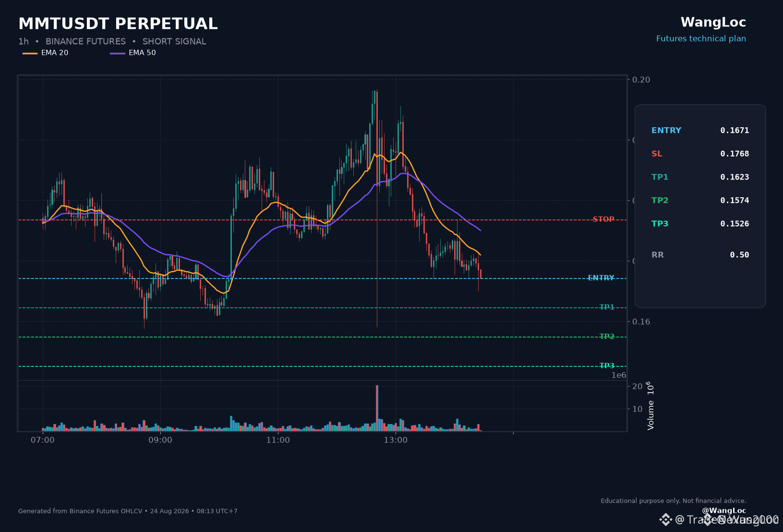Image resolution: width=783 pixels, height=532 pixels.
Task: Click the STOP label on the red dashed line
Action: click(603, 219)
